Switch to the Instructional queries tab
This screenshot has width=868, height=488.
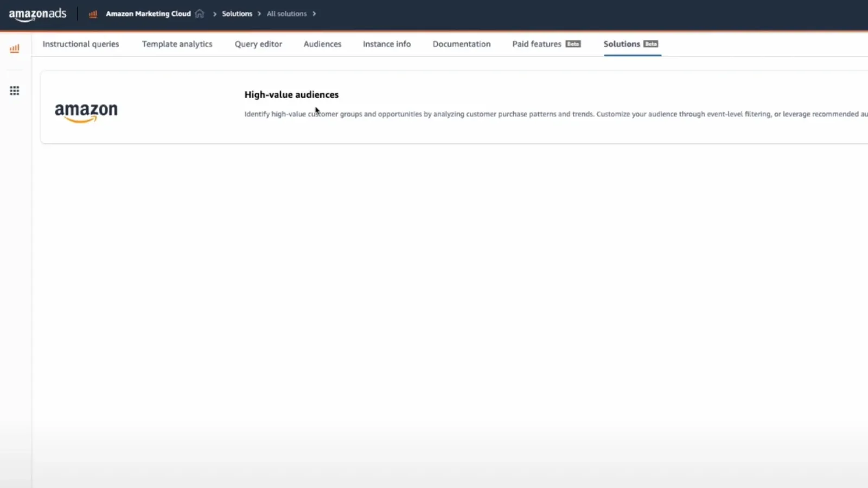[81, 44]
